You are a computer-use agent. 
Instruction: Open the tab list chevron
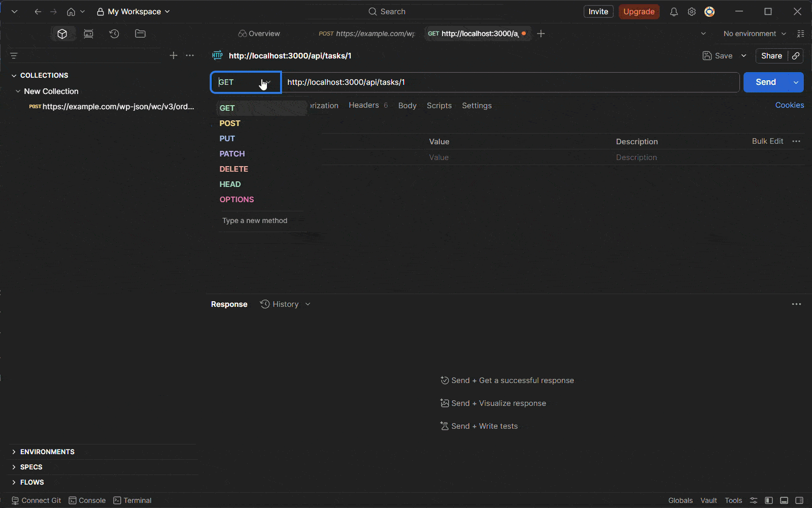[703, 34]
